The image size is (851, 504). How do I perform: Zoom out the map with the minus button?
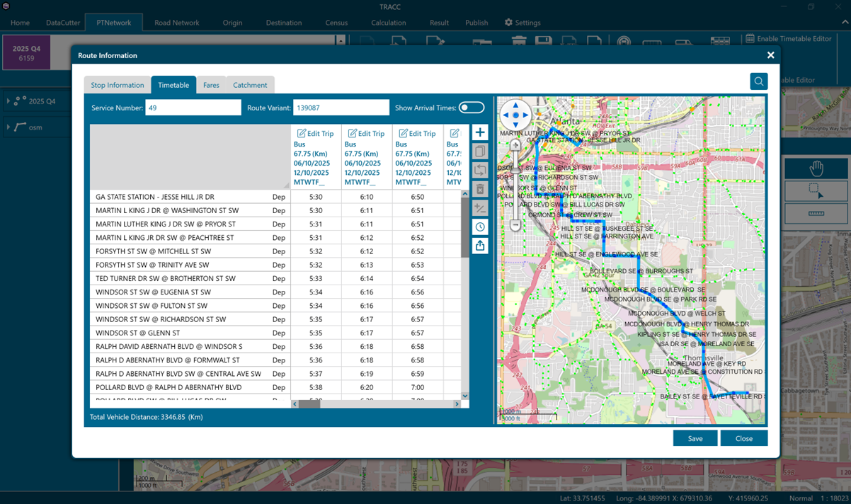coord(515,226)
